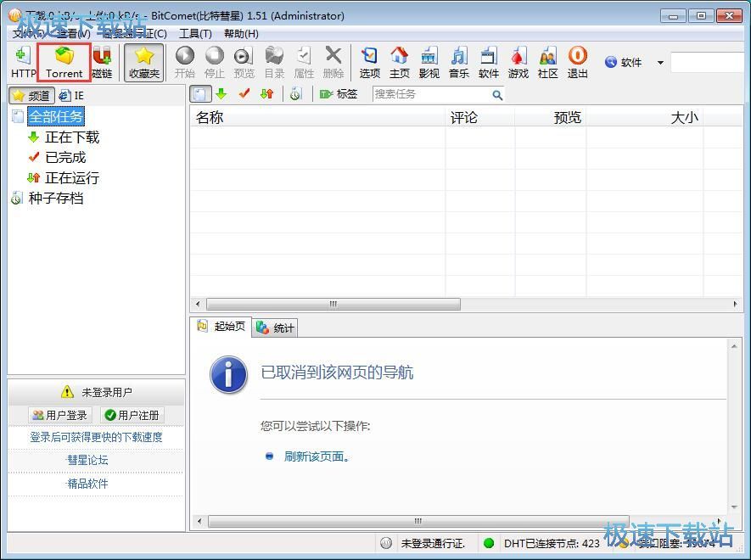Open a Torrent file via toolbar
This screenshot has width=751, height=560.
point(64,62)
